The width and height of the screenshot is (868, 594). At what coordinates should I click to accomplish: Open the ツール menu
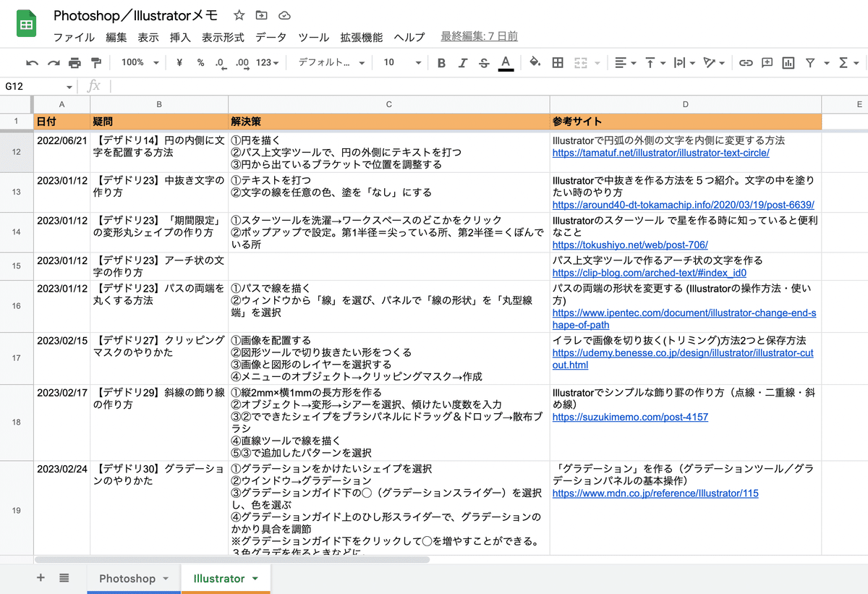[x=314, y=38]
